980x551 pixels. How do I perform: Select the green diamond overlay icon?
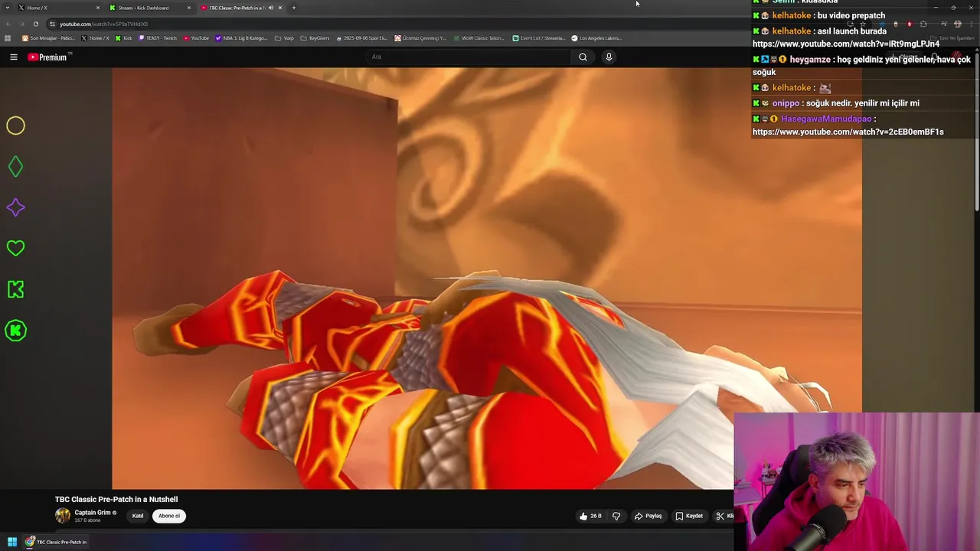[x=15, y=167]
